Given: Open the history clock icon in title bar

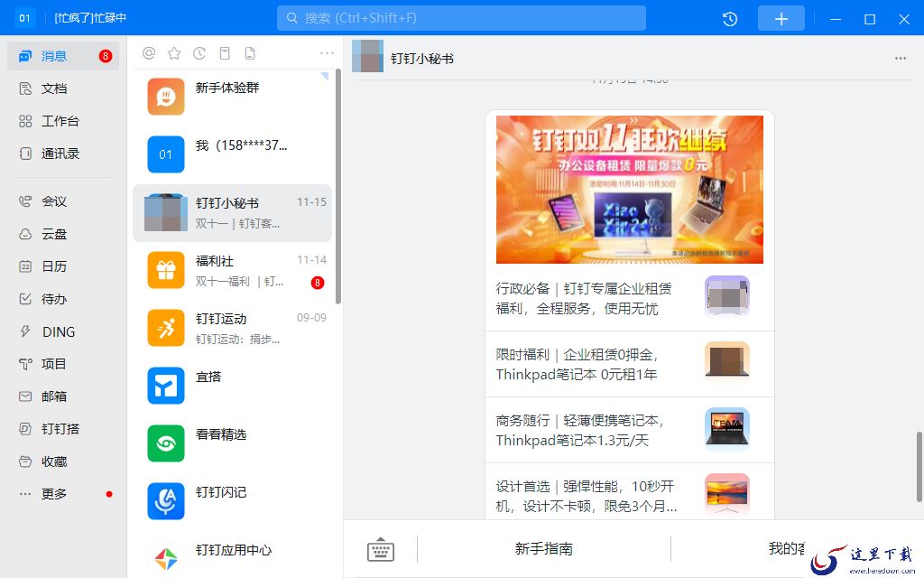Looking at the screenshot, I should (729, 19).
